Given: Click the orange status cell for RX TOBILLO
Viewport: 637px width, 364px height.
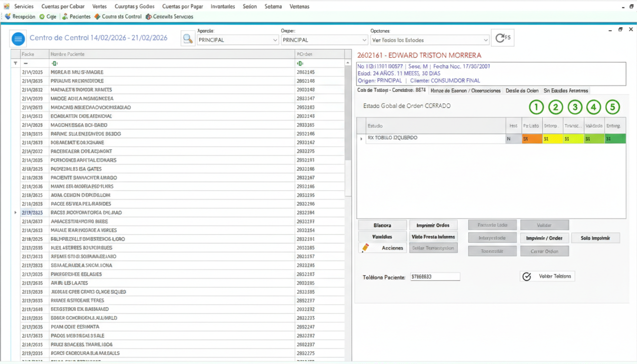Looking at the screenshot, I should (x=532, y=139).
